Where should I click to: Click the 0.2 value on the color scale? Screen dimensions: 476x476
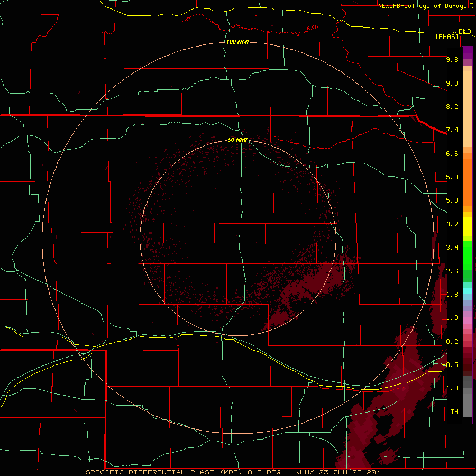(452, 342)
